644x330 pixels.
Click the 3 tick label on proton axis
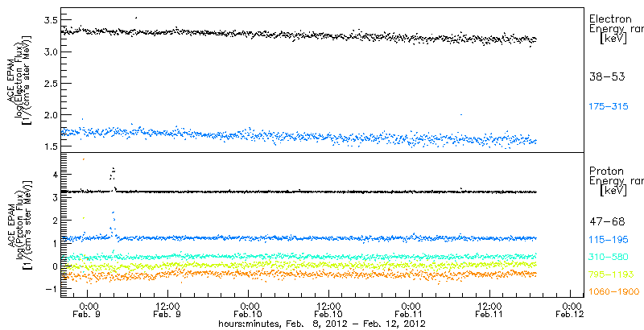(x=54, y=197)
